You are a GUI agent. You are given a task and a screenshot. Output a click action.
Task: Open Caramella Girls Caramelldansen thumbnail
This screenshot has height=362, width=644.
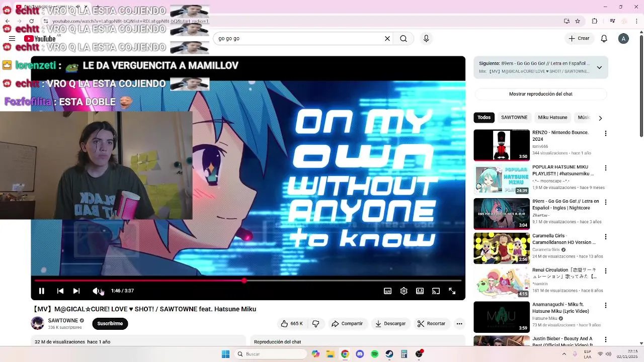pos(502,248)
